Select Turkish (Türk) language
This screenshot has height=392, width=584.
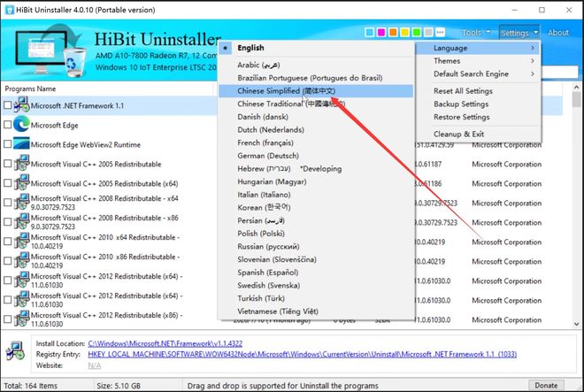tap(316, 298)
